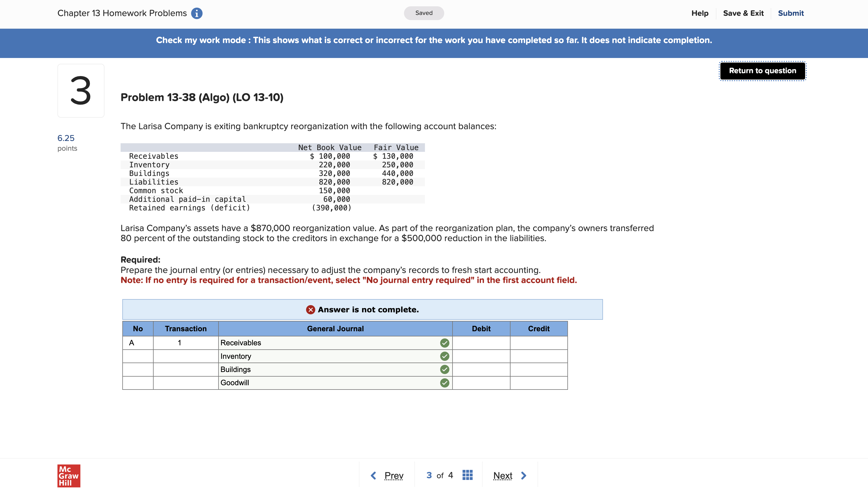868x492 pixels.
Task: Select Save & Exit
Action: coord(743,13)
